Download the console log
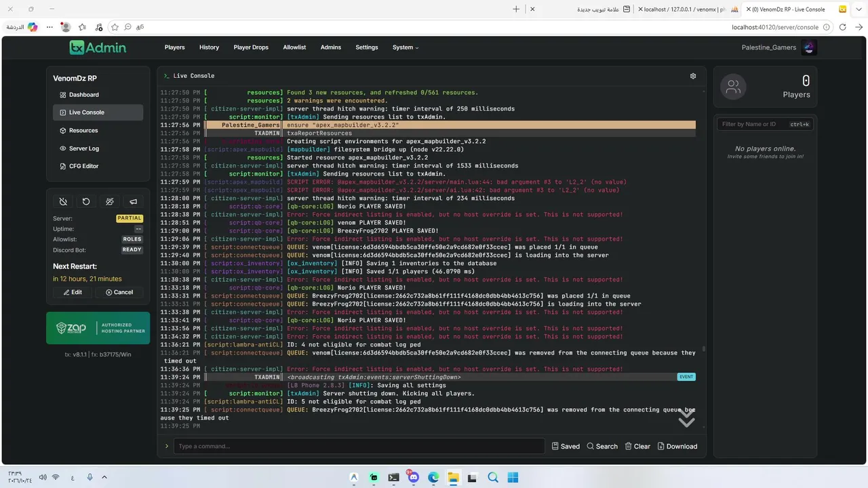 click(x=677, y=446)
